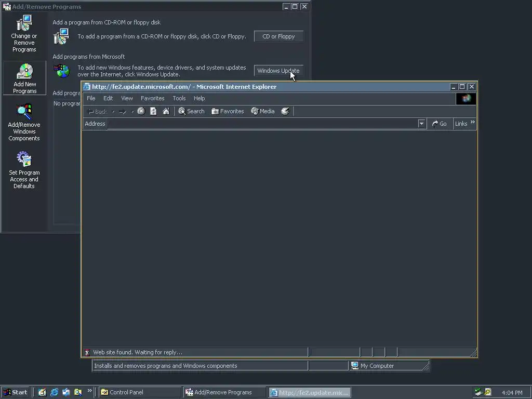Click the fe2.update.microsoft taskbar button
This screenshot has height=399, width=532.
pyautogui.click(x=310, y=393)
